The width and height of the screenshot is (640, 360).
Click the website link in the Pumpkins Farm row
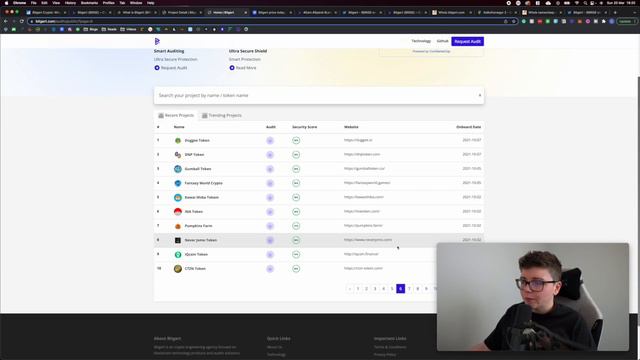363,226
